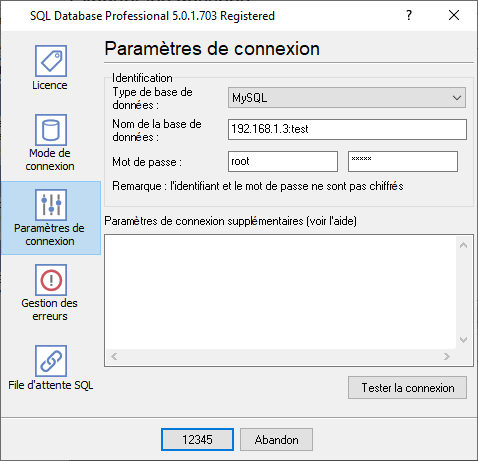The height and width of the screenshot is (461, 478).
Task: Close the SQL Database Professional dialog
Action: (454, 15)
